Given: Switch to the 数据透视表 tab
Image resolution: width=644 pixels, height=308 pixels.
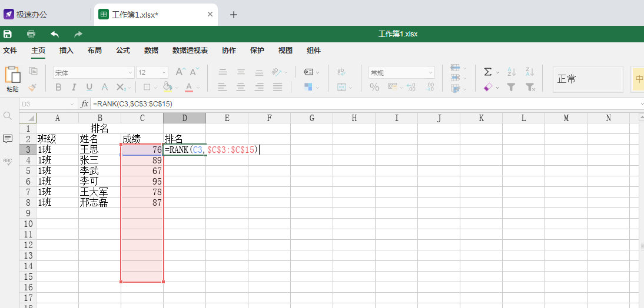Looking at the screenshot, I should pos(190,51).
